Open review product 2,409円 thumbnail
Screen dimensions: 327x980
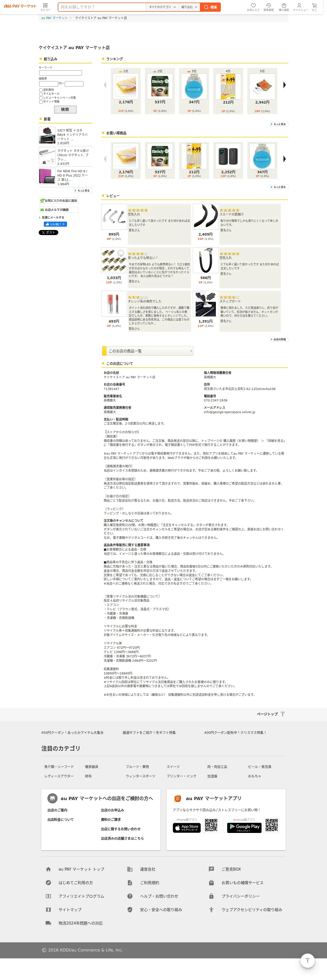click(206, 217)
